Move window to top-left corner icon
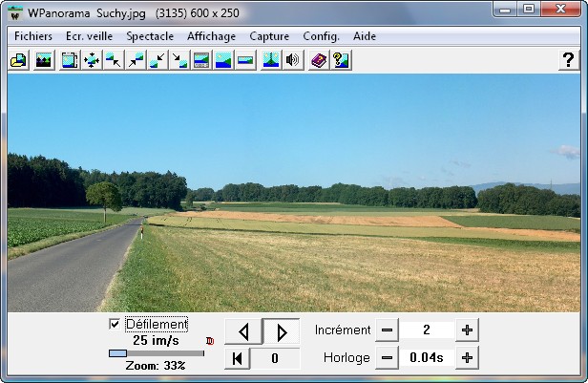Screen dimensions: 588x383 [114, 60]
